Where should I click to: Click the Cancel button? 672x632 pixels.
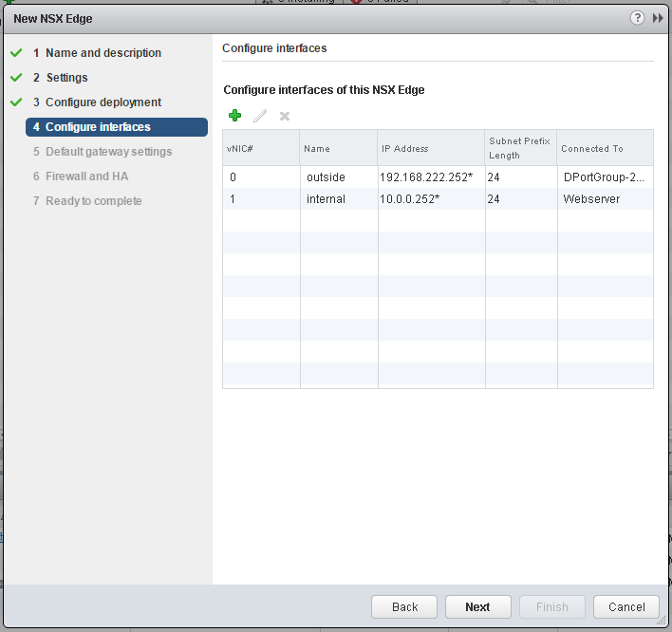626,606
